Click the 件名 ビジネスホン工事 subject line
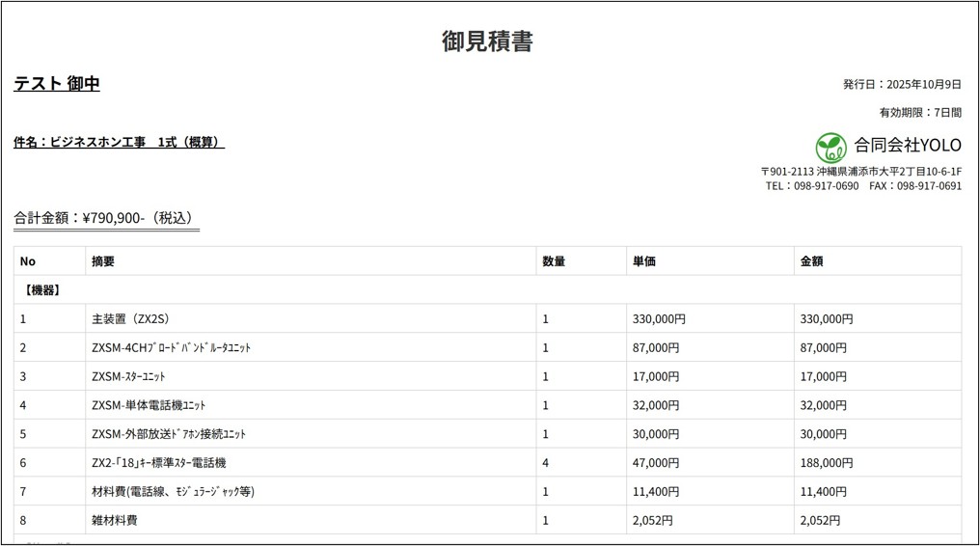 pos(119,143)
